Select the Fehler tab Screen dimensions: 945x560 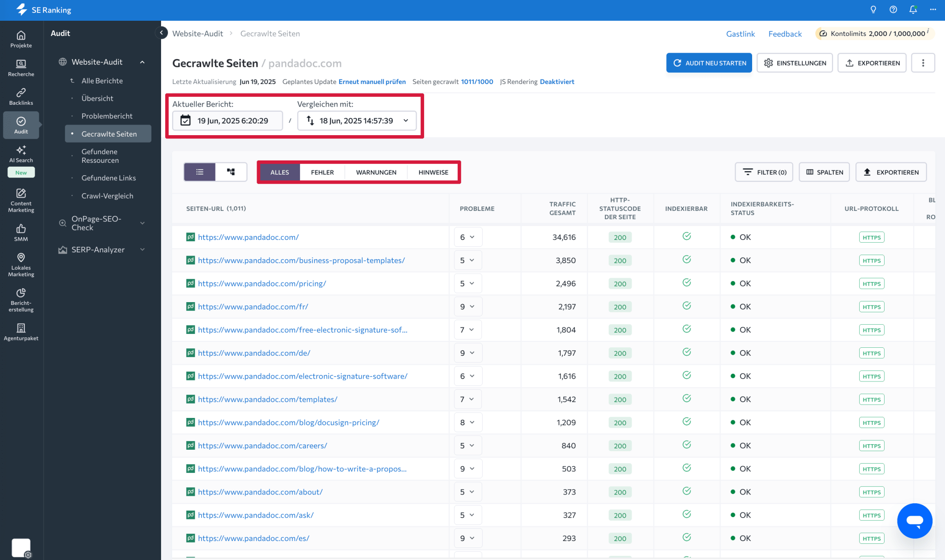tap(322, 172)
